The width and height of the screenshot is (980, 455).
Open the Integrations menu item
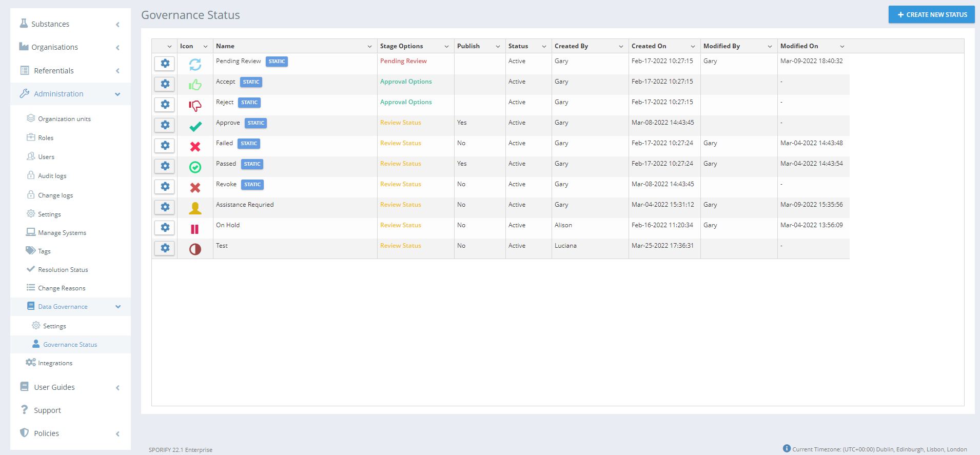coord(55,363)
